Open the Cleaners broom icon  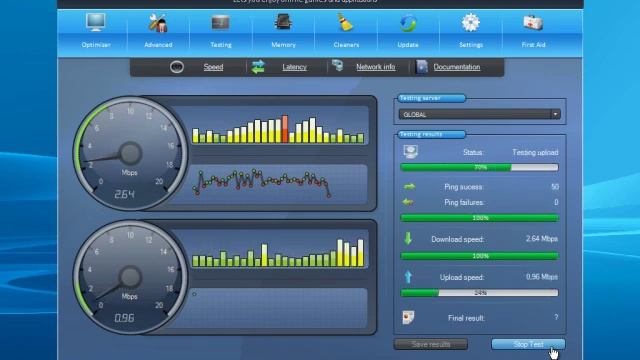coord(346,22)
